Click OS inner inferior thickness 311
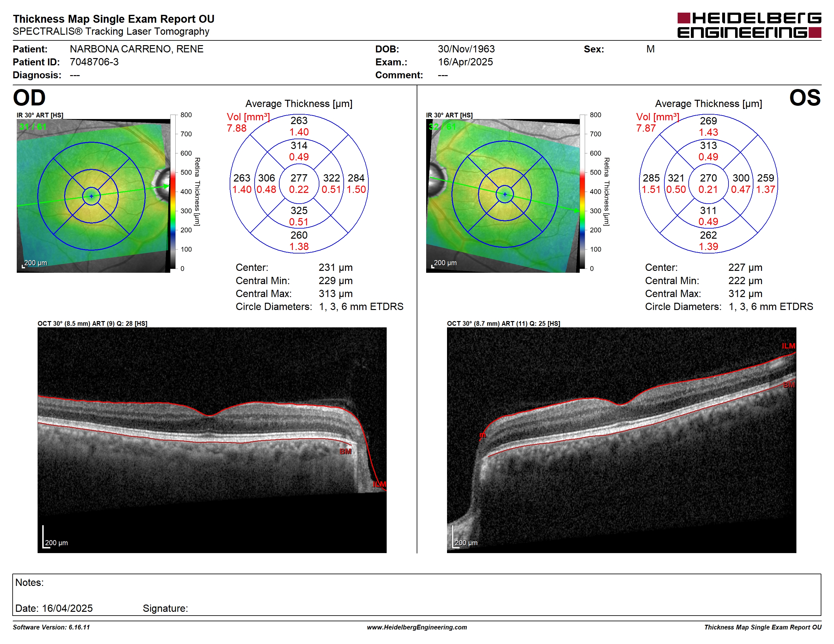Screen dimensions: 834x644 [x=708, y=211]
